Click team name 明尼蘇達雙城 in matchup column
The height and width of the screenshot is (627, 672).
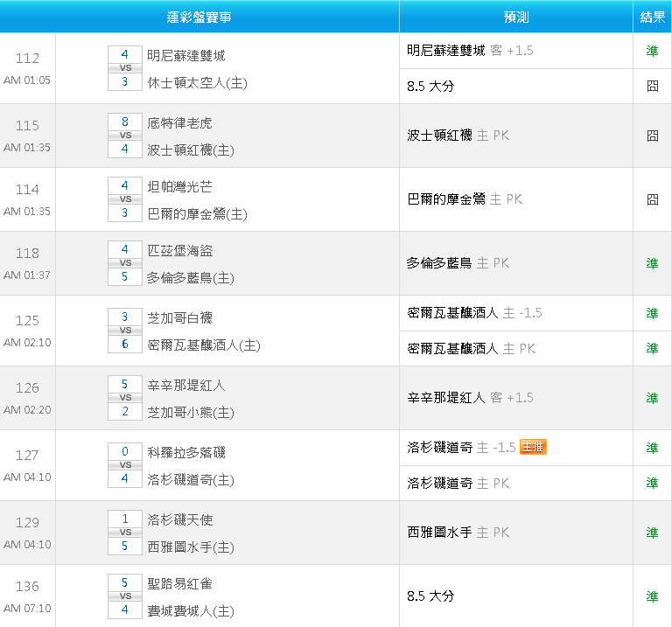click(x=186, y=55)
